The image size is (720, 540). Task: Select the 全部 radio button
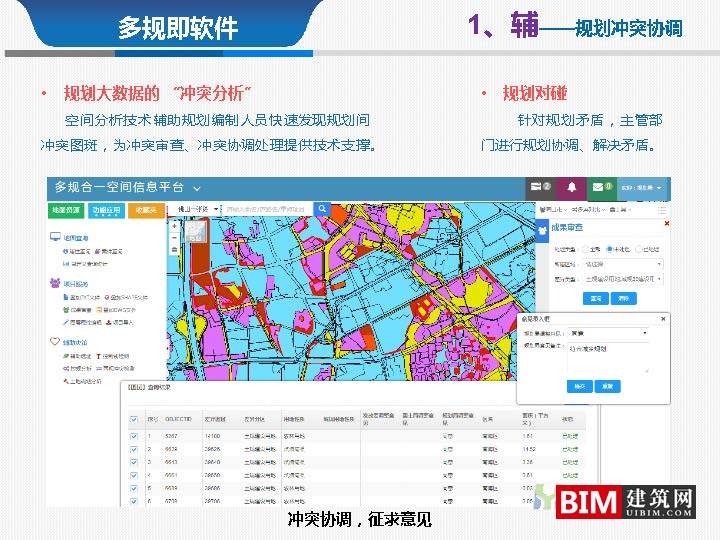tap(586, 248)
